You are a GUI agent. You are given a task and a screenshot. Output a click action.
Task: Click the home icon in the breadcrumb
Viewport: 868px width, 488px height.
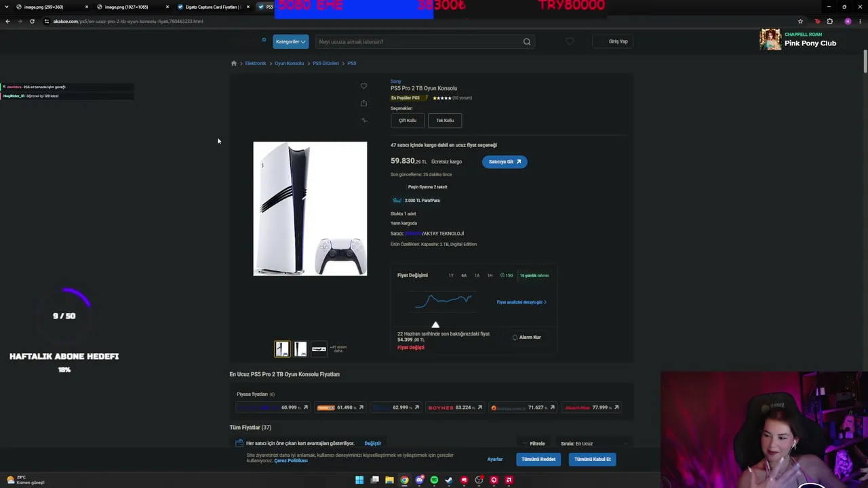pyautogui.click(x=234, y=63)
